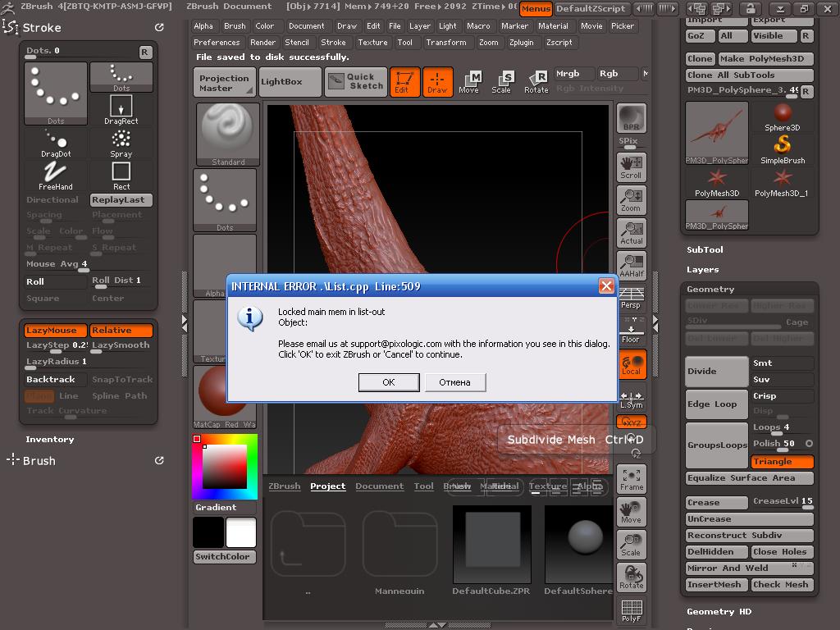840x630 pixels.
Task: Toggle LazyMouse on or off
Action: coord(55,331)
